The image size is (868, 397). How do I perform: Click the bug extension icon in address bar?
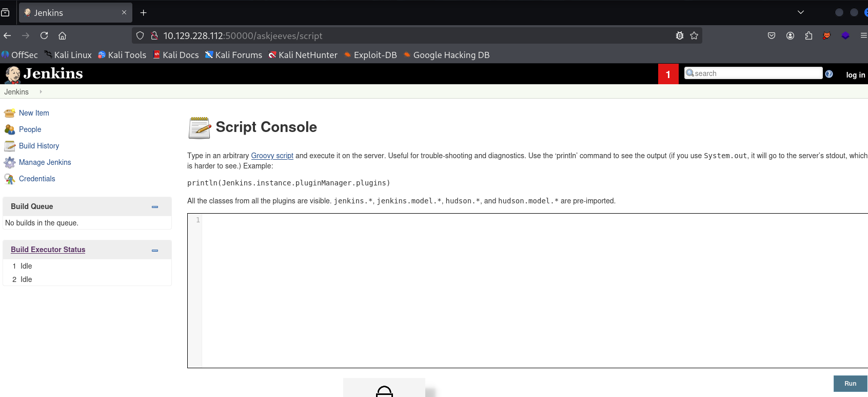pyautogui.click(x=680, y=35)
